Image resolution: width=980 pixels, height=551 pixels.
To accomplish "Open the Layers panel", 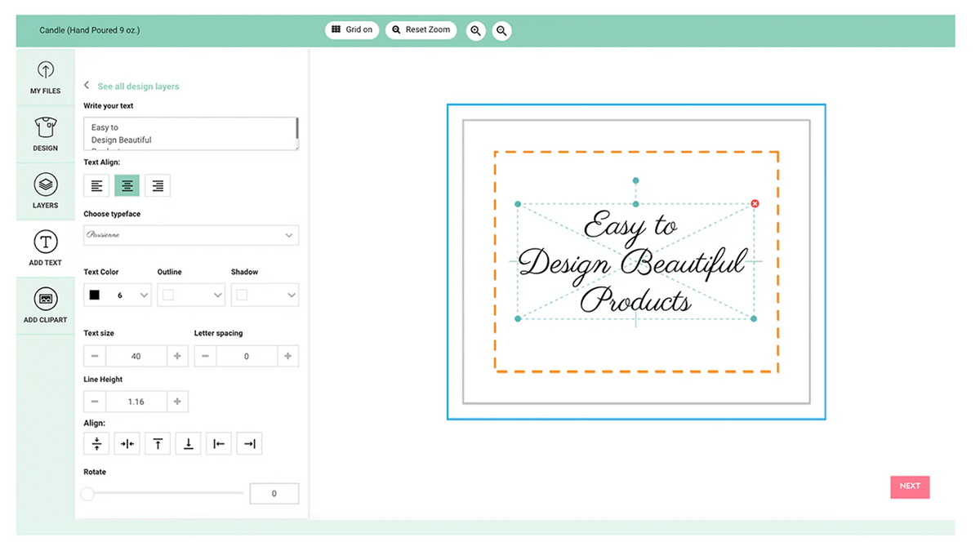I will (x=46, y=191).
